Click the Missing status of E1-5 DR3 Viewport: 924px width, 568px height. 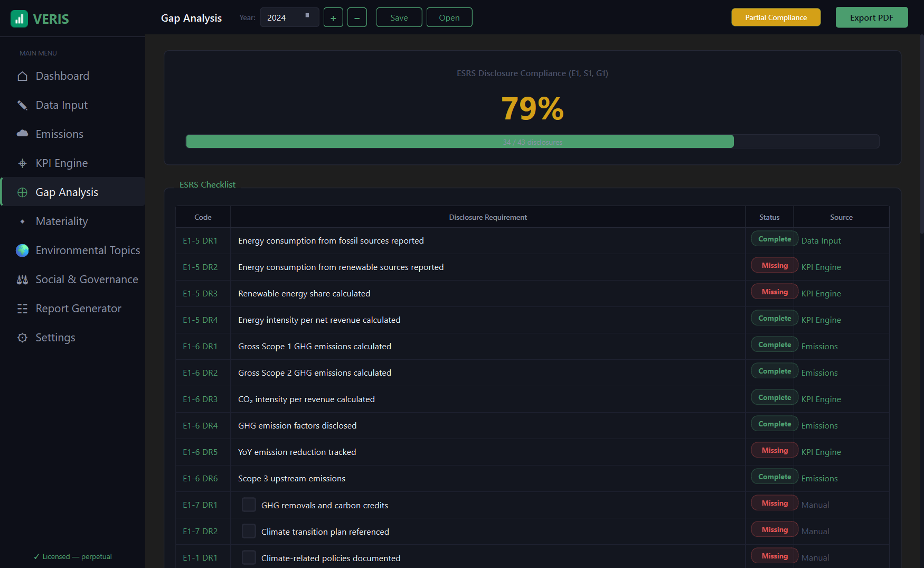coord(775,292)
